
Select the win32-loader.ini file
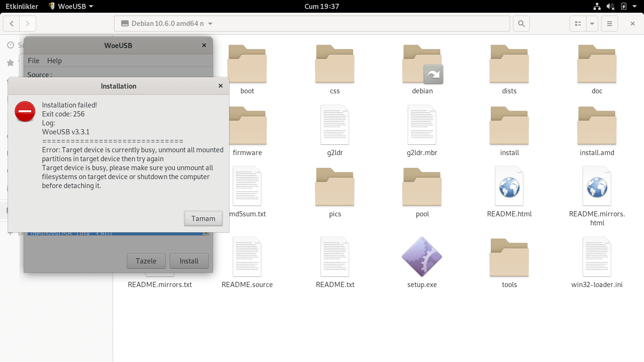pos(597,256)
